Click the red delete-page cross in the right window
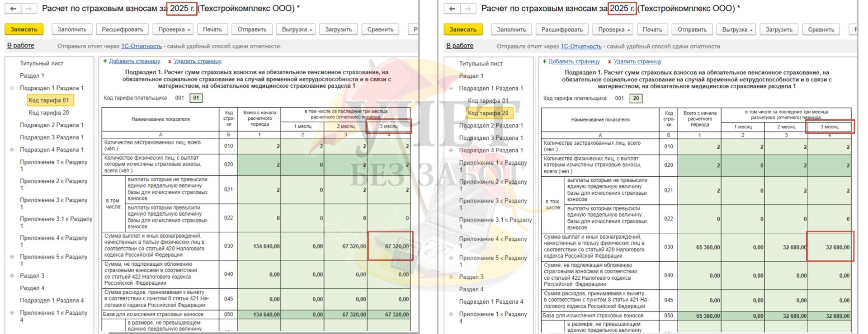The image size is (868, 334). pyautogui.click(x=609, y=61)
